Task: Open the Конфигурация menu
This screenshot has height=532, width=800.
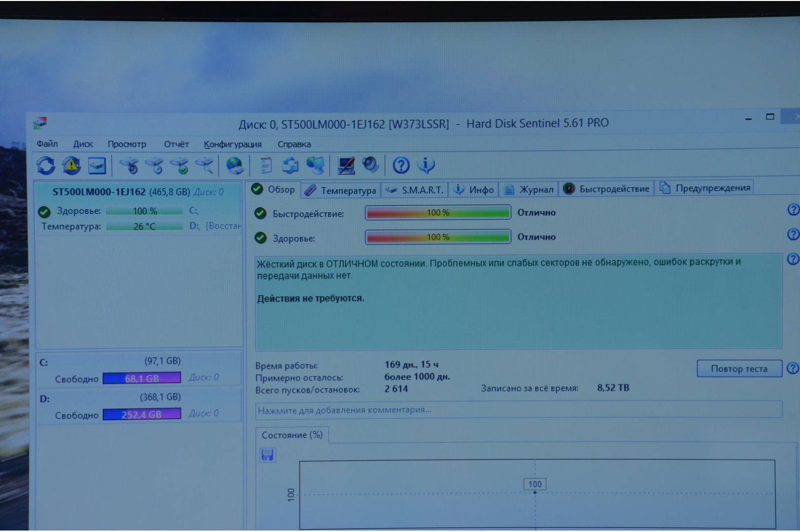Action: (x=233, y=144)
